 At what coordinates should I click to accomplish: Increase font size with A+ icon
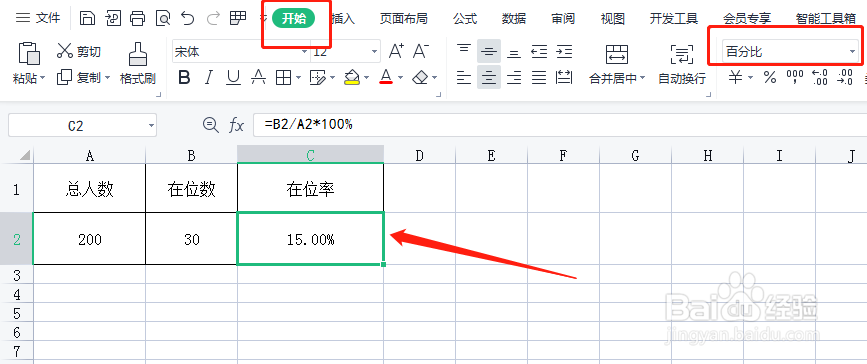(396, 51)
